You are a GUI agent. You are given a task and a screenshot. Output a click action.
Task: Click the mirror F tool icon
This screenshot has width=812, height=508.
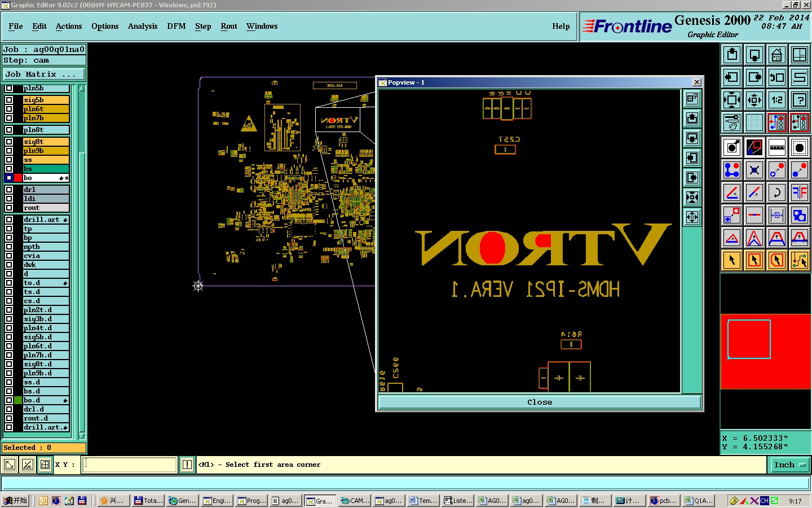point(800,192)
